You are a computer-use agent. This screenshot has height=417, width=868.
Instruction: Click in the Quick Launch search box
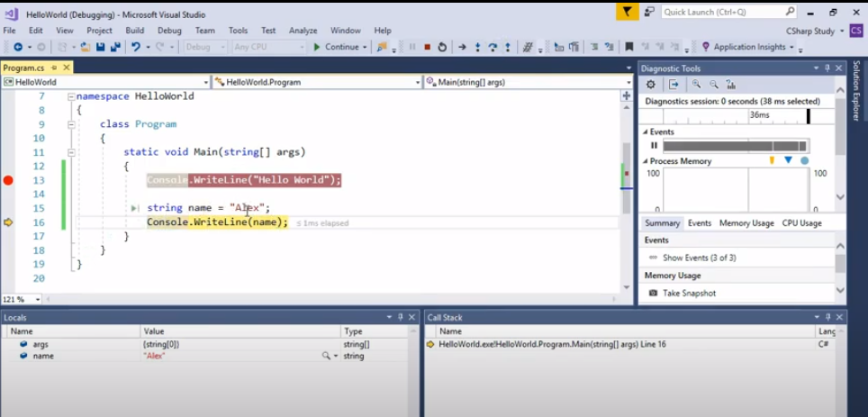click(x=729, y=12)
